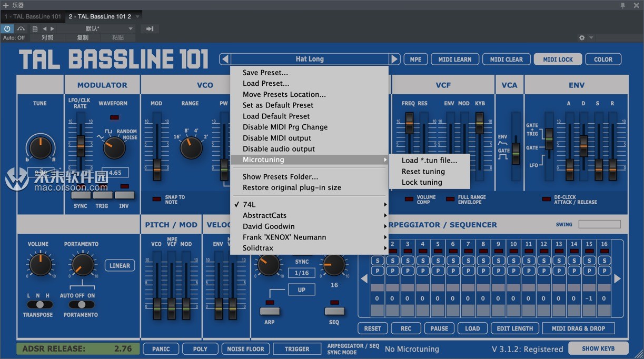Viewport: 644px width, 359px height.
Task: Click the PORTAMENTO knob
Action: click(83, 264)
